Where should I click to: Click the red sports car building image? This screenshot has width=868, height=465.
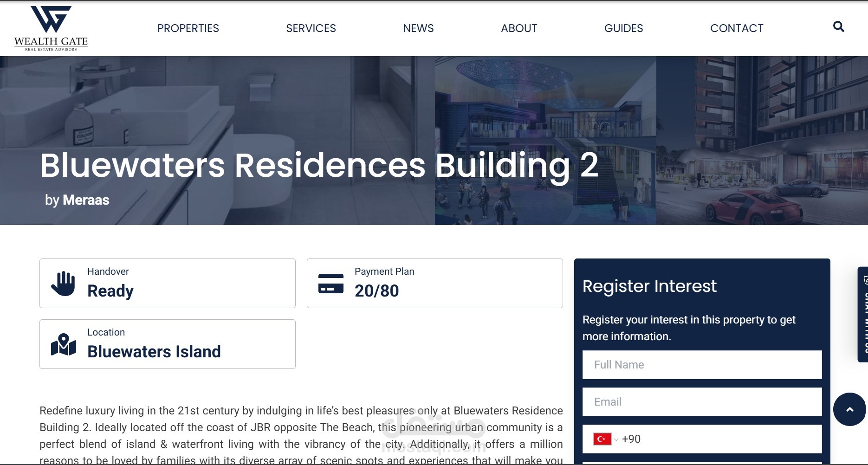[x=762, y=141]
